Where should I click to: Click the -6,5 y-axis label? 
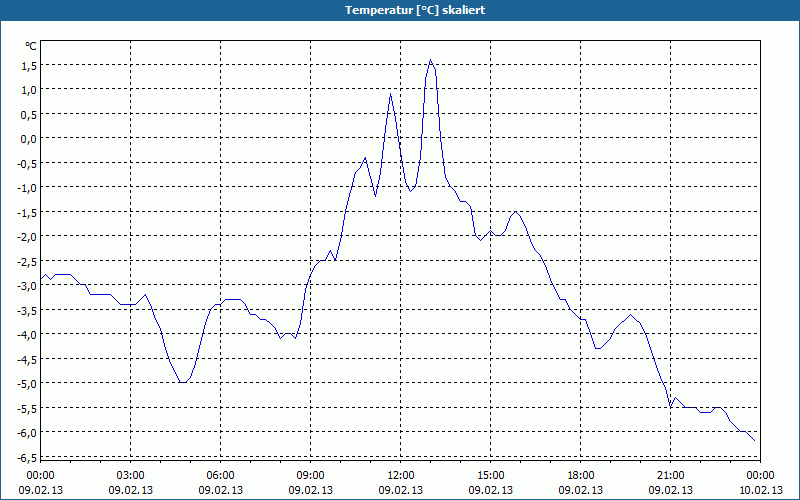point(27,457)
